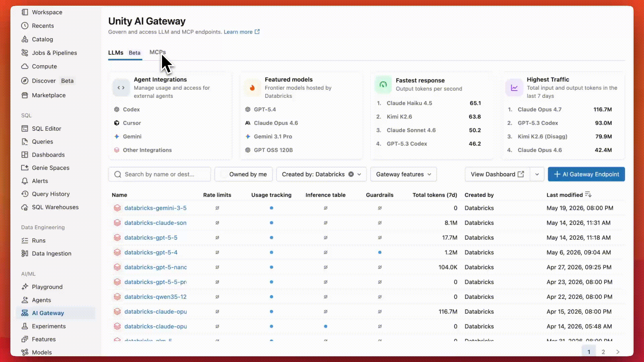Focus the Search by name field
644x362 pixels.
coord(160,174)
